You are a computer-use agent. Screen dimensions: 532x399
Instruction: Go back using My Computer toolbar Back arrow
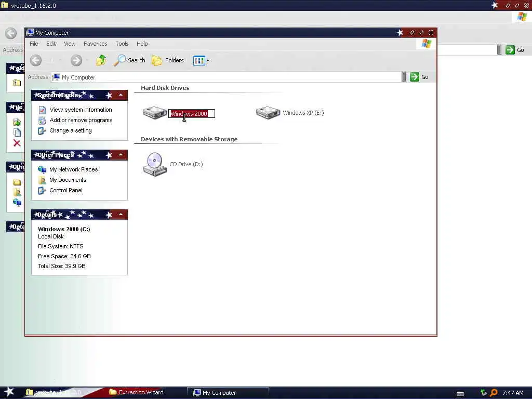click(36, 60)
